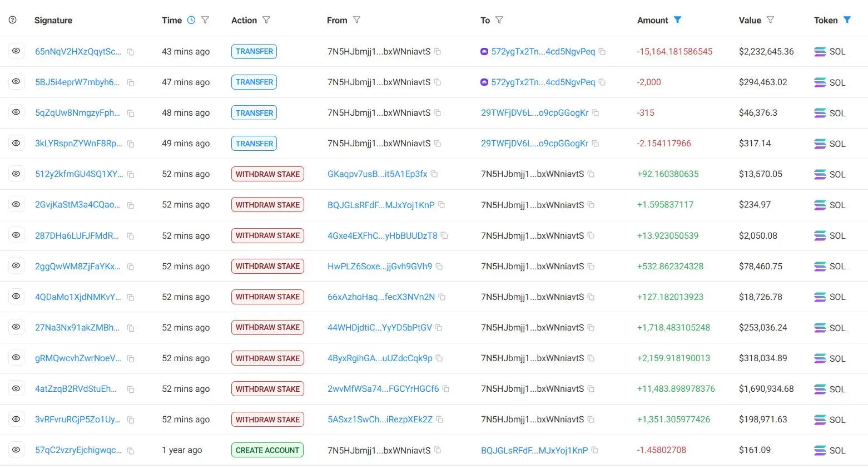868x468 pixels.
Task: Copy the 29TWFjDV6L address in the 48 mins row
Action: click(596, 113)
